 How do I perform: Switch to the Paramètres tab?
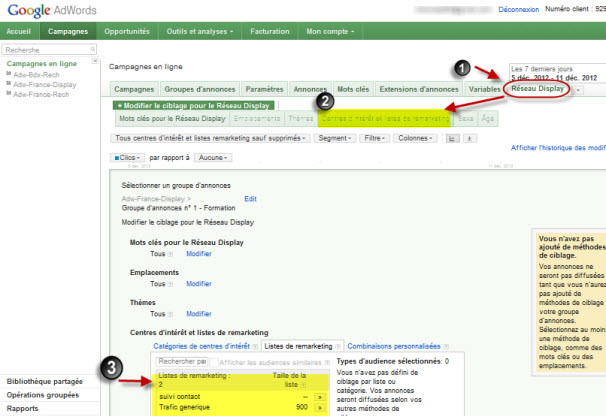pyautogui.click(x=264, y=89)
